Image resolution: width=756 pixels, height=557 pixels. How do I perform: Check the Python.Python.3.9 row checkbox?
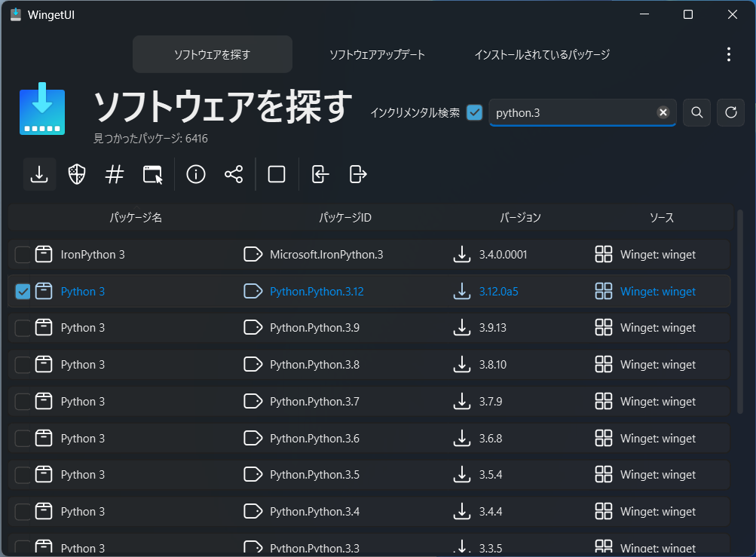pyautogui.click(x=23, y=327)
